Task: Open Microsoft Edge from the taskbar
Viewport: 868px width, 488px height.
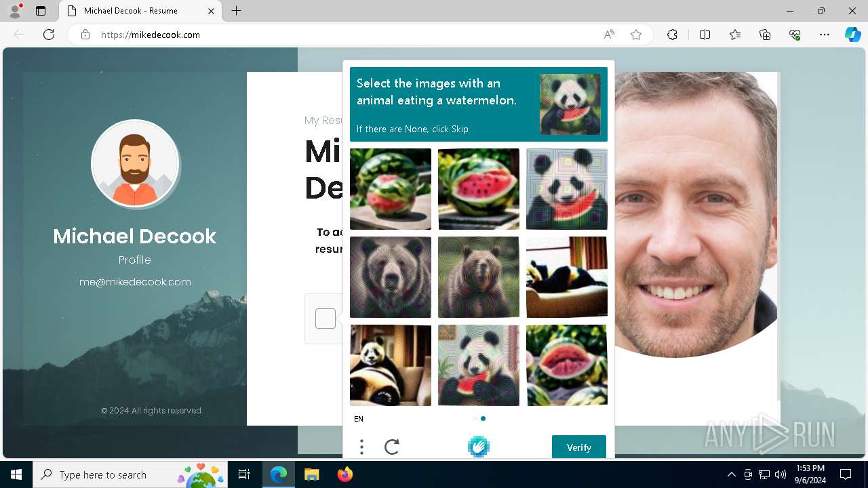Action: point(279,474)
